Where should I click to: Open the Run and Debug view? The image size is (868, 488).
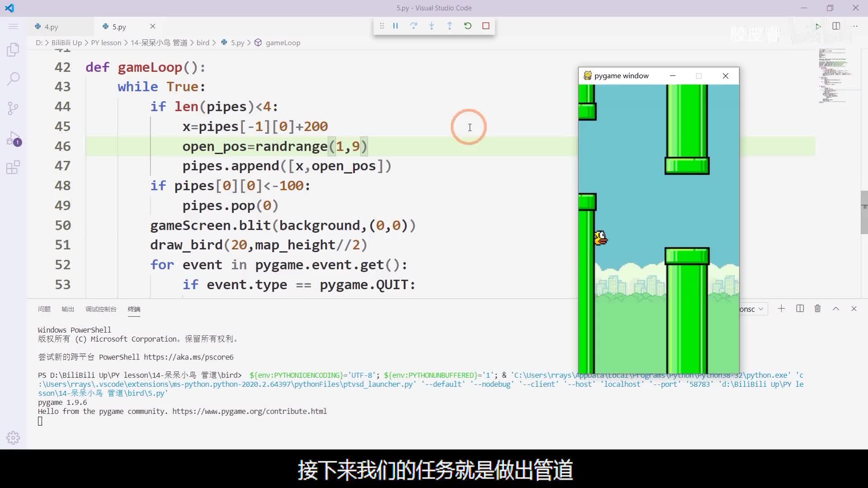point(13,138)
